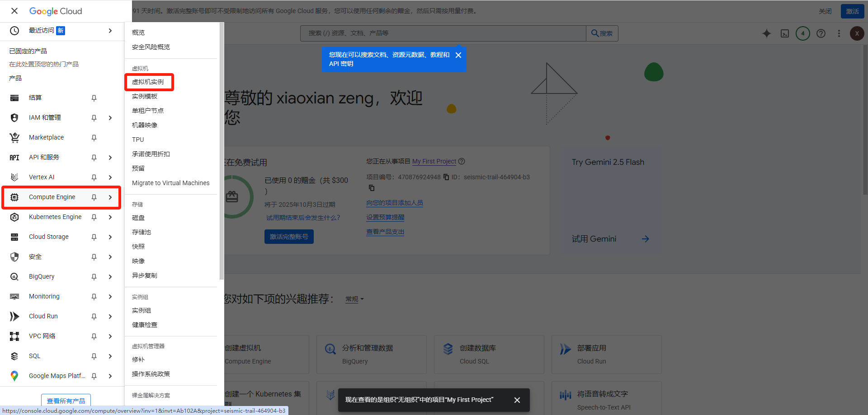Image resolution: width=868 pixels, height=415 pixels.
Task: Open the three-dot more options menu
Action: pos(839,33)
